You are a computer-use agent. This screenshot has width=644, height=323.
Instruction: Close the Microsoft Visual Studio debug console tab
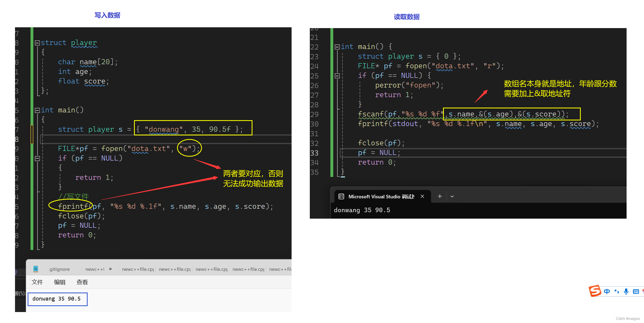422,196
